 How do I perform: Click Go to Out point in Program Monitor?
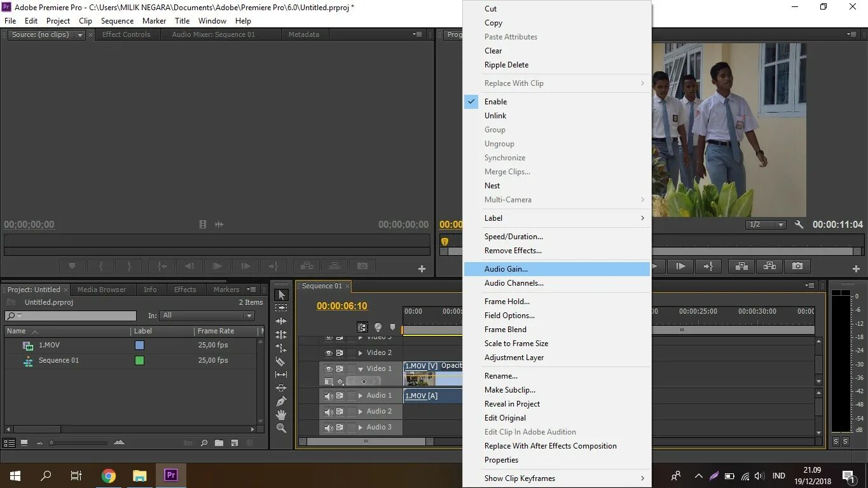point(708,266)
